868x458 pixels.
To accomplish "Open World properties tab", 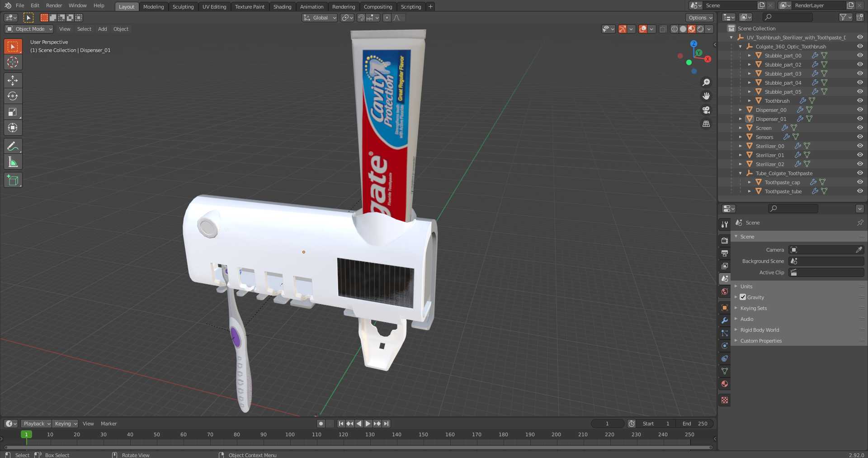I will point(725,291).
